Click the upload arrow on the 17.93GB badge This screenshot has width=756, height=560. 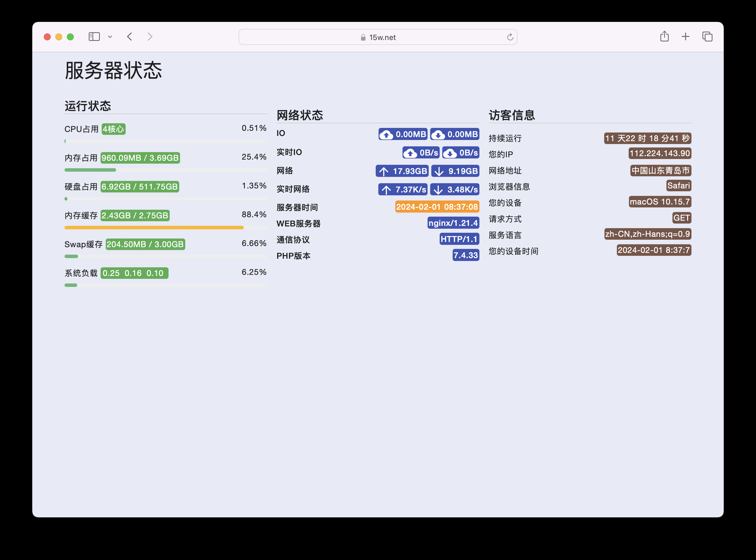click(384, 171)
